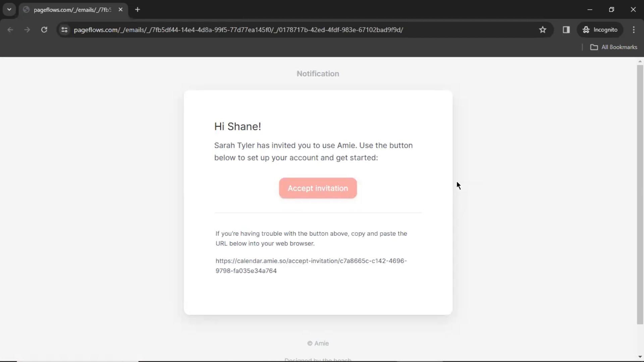The height and width of the screenshot is (362, 644).
Task: Click the browser forward arrow
Action: click(x=27, y=30)
